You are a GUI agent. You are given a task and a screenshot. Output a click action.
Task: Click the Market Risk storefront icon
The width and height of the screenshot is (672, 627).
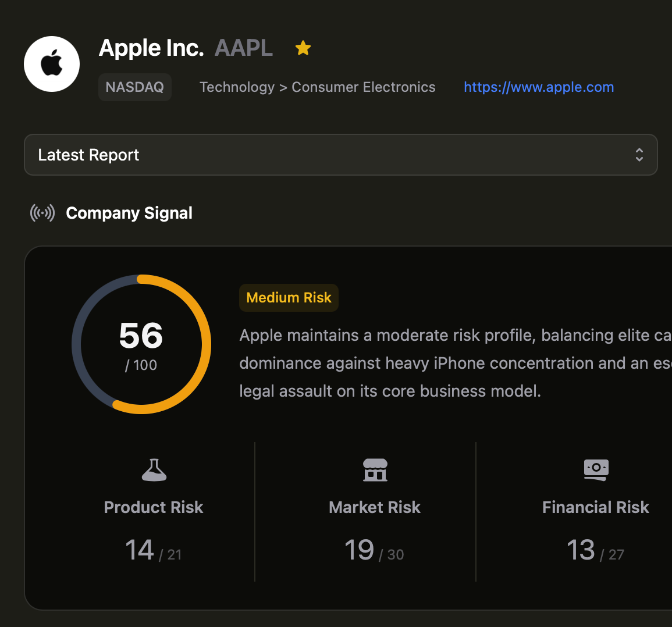coord(375,469)
